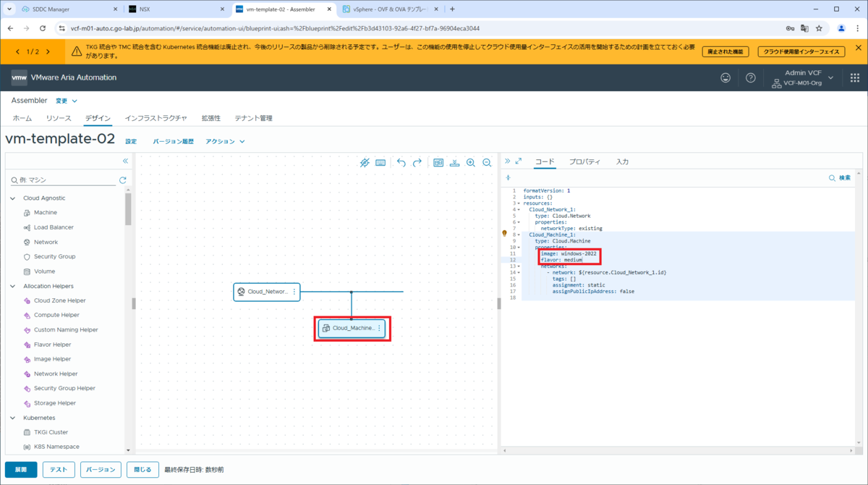
Task: Open the Cloud_Machine node options menu
Action: pyautogui.click(x=379, y=328)
